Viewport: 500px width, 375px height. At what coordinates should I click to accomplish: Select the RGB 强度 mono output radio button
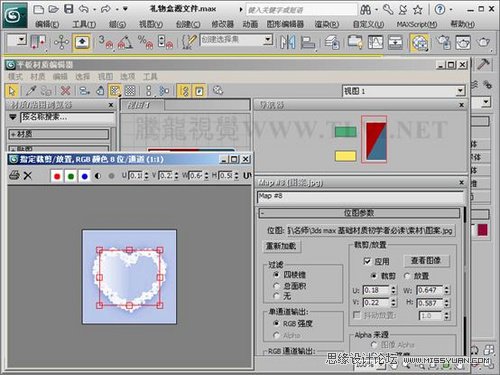(x=276, y=323)
